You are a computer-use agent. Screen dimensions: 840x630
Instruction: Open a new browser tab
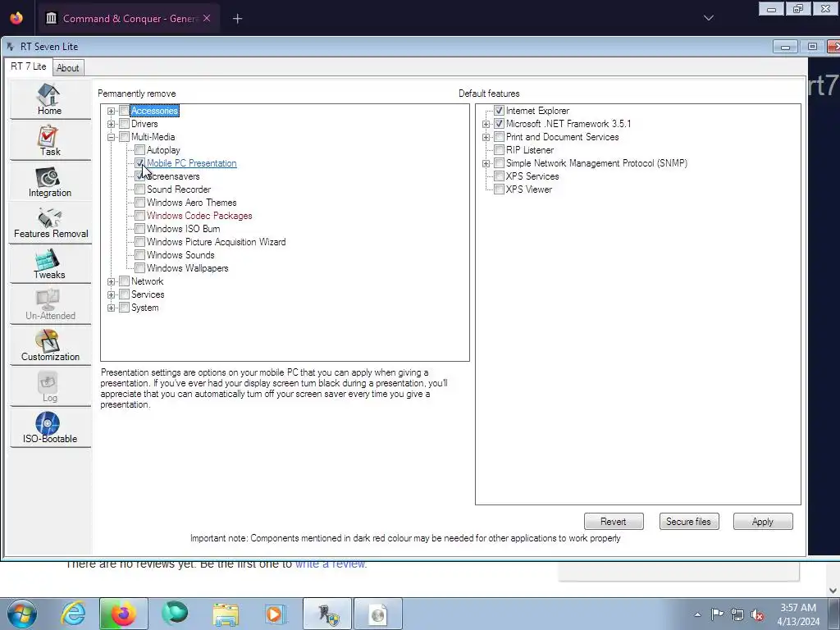(237, 19)
